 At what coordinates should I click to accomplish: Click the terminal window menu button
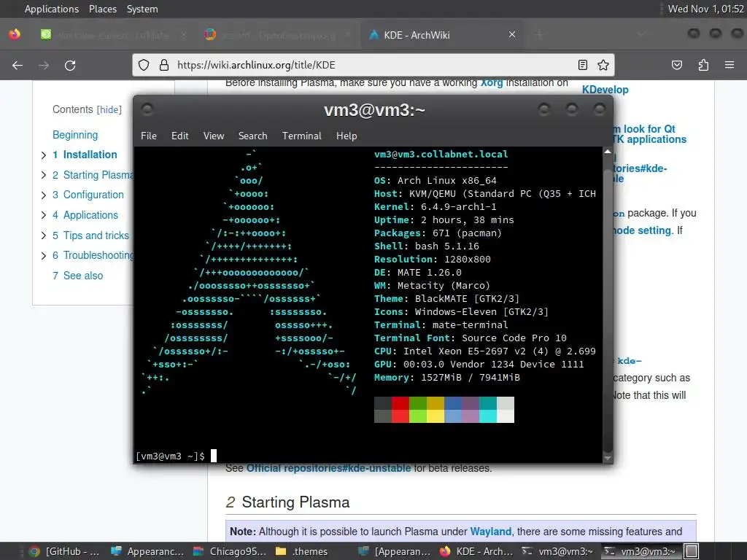pos(147,110)
